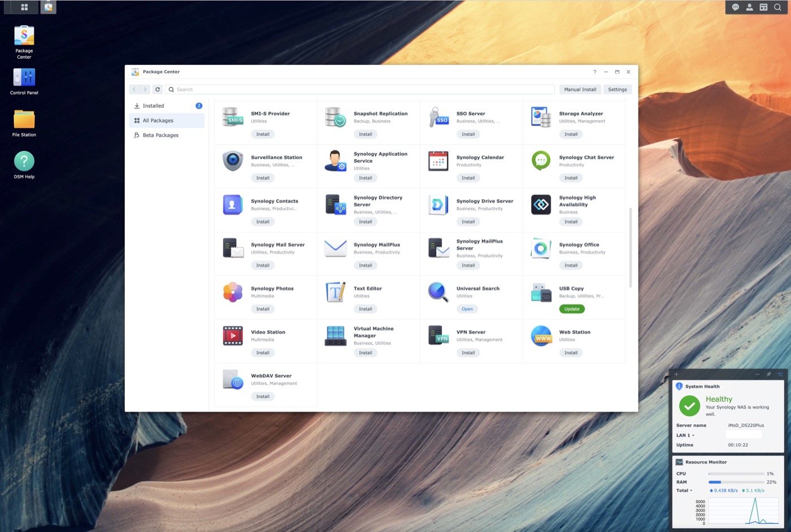Click the Synology Calendar icon

click(x=438, y=160)
